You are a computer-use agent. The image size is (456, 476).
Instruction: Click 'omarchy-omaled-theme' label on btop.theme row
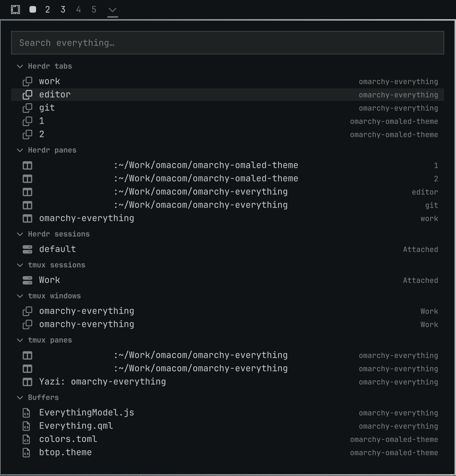[x=394, y=453]
